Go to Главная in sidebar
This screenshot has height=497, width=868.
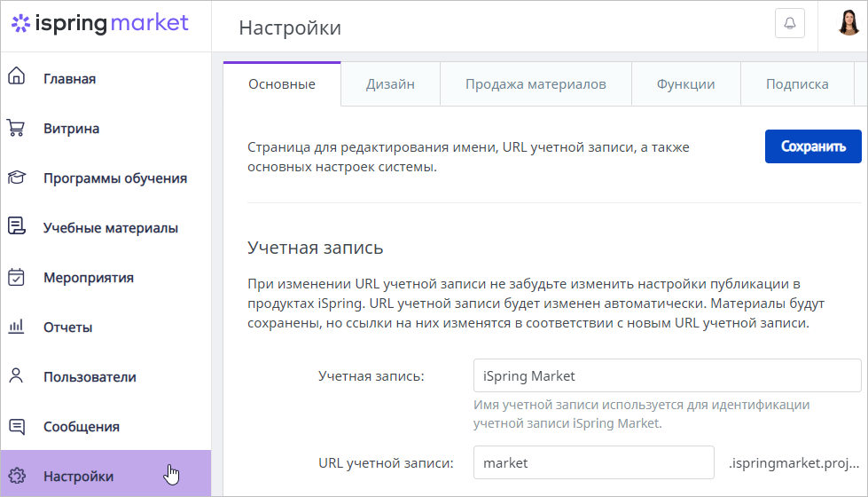tap(70, 79)
